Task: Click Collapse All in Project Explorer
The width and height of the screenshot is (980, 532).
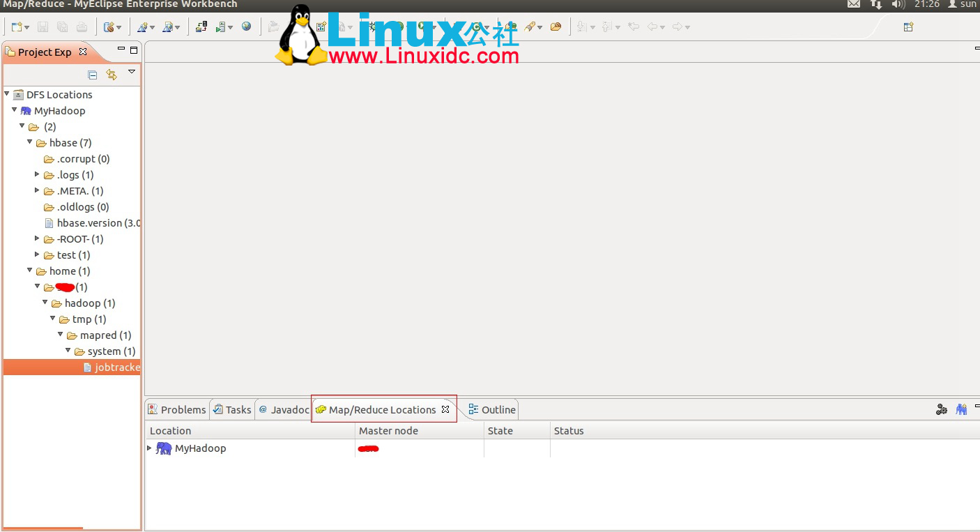Action: [92, 74]
